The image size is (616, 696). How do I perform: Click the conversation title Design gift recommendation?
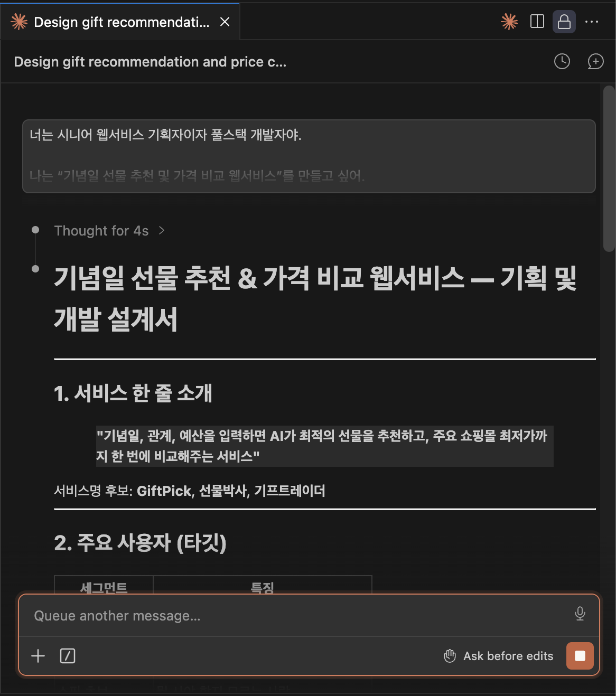point(150,62)
